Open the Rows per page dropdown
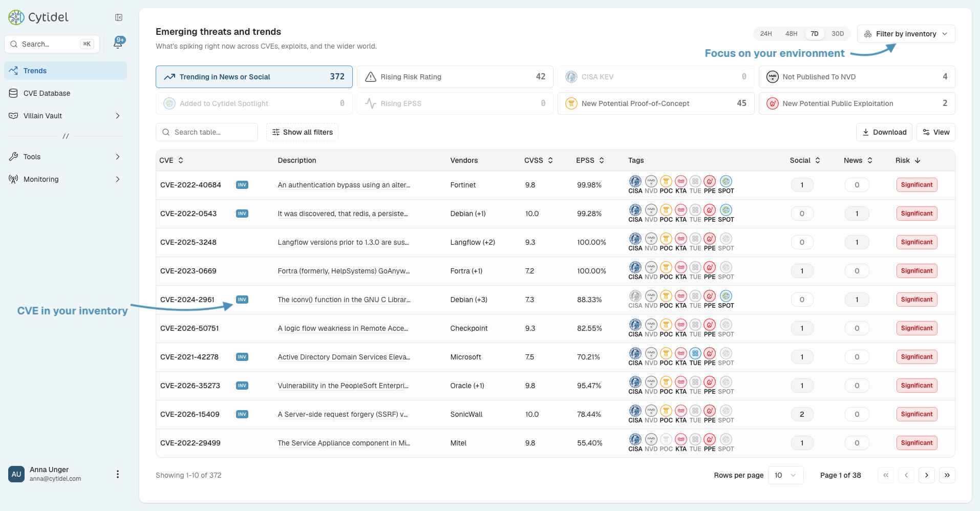Viewport: 980px width, 511px height. [785, 475]
